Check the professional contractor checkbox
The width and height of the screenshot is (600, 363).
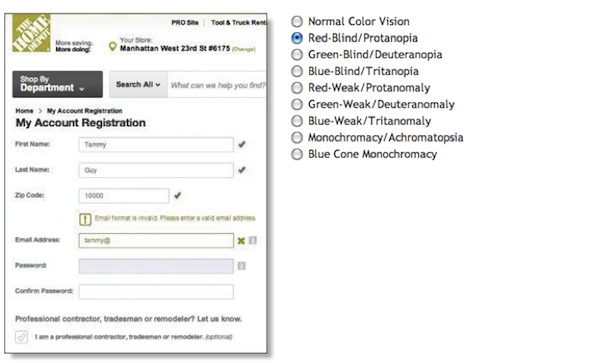click(21, 337)
